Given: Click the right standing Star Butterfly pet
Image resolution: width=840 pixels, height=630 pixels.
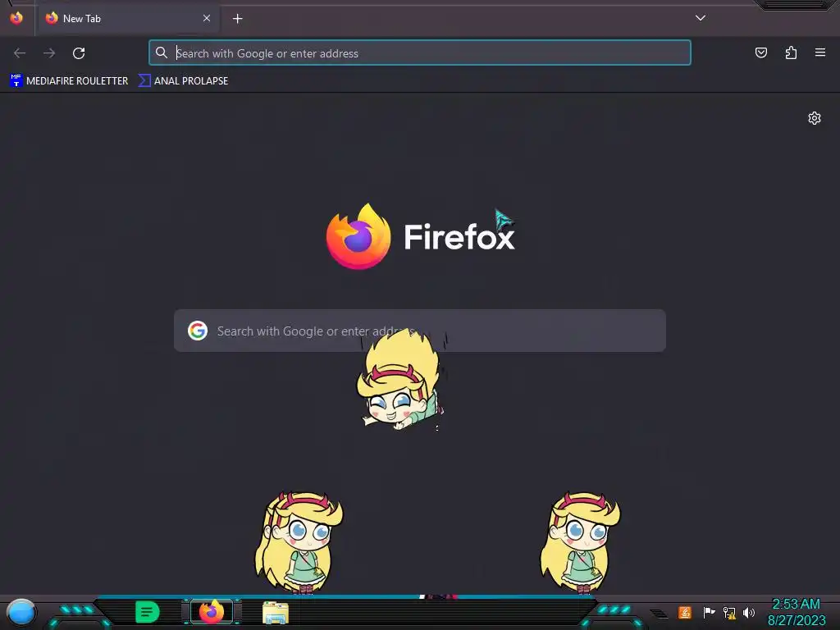Looking at the screenshot, I should point(580,542).
